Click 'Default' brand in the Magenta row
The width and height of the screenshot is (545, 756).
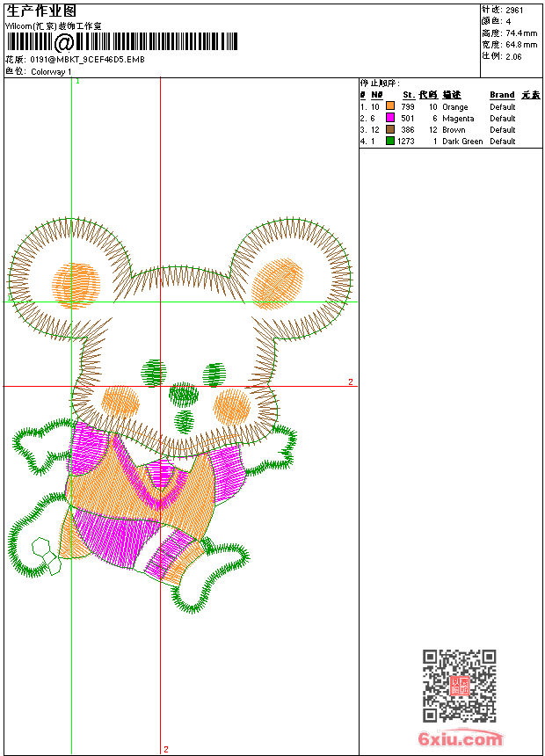pos(503,118)
